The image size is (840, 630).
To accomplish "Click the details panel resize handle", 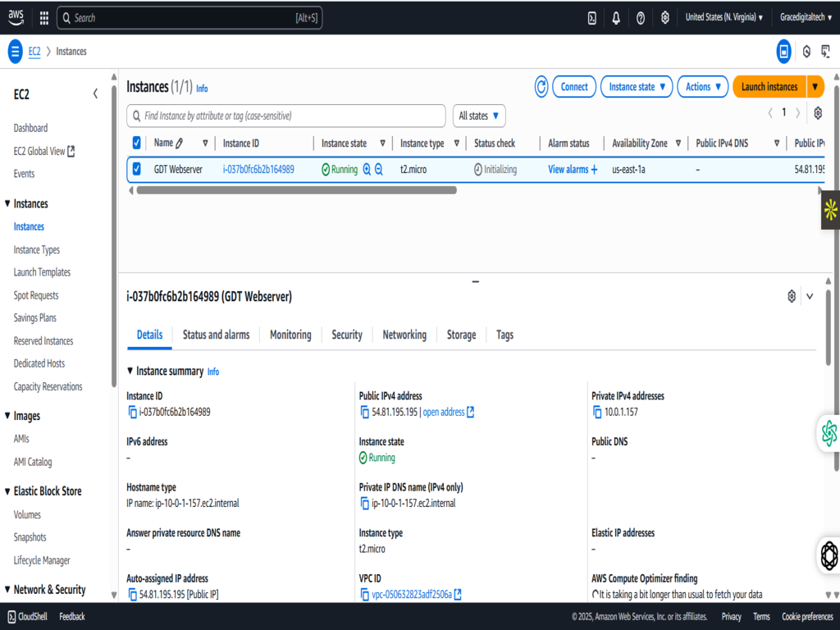I will (475, 281).
